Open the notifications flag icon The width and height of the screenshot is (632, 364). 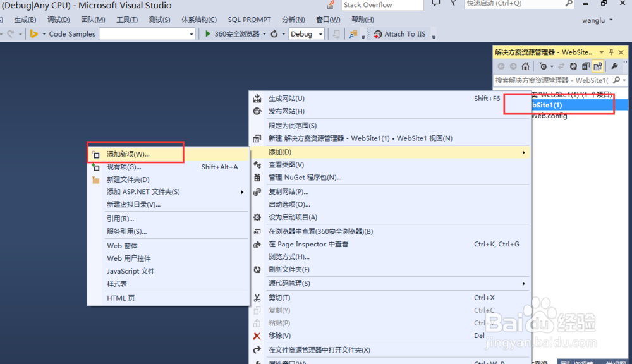click(x=453, y=4)
